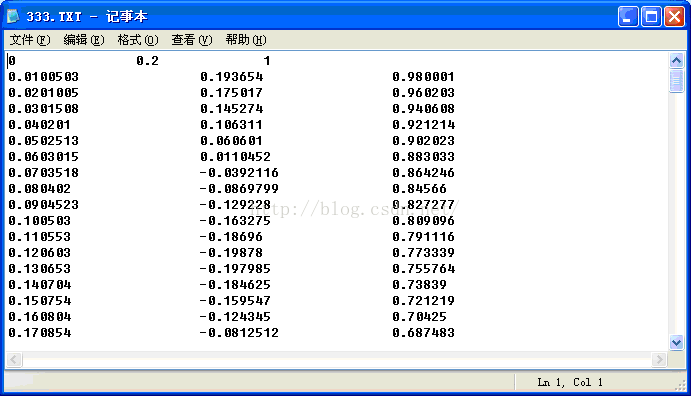This screenshot has height=396, width=691.
Task: Click the value -0.184625
Action: click(x=235, y=285)
